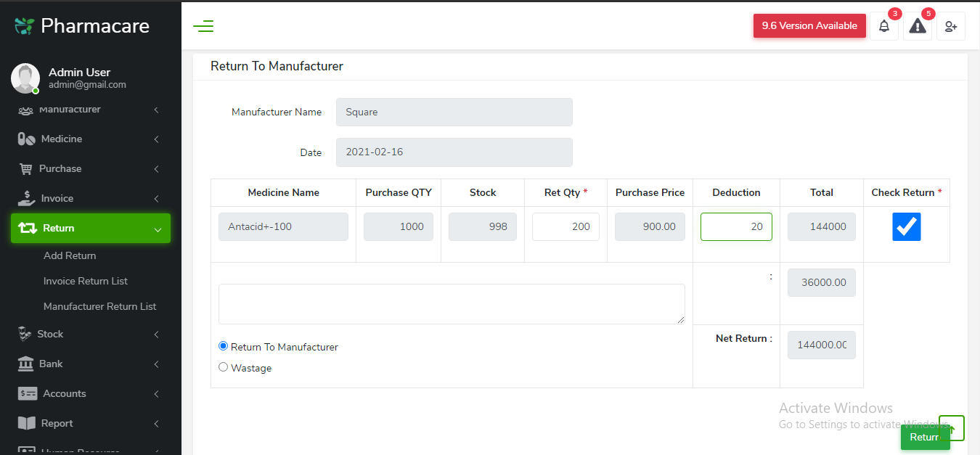The image size is (980, 455).
Task: Select the Wastage radio option
Action: [224, 367]
